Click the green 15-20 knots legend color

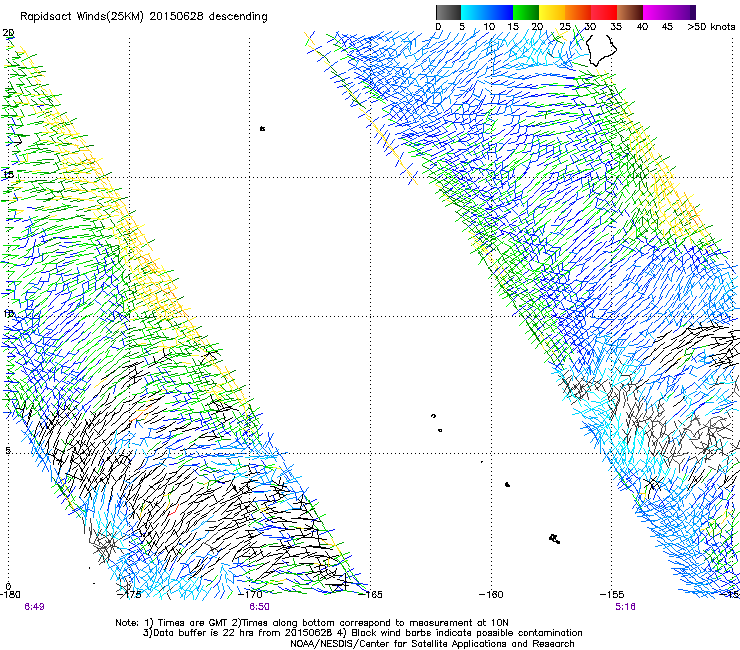click(526, 12)
